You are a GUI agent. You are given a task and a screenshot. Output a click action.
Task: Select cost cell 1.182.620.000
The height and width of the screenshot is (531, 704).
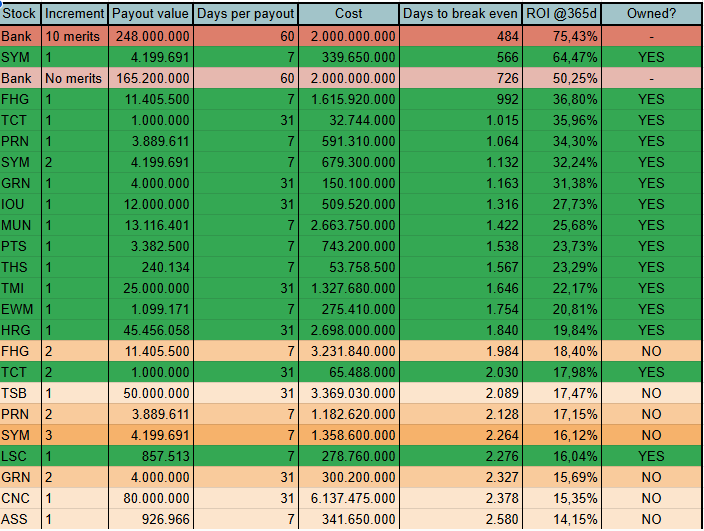[x=348, y=414]
